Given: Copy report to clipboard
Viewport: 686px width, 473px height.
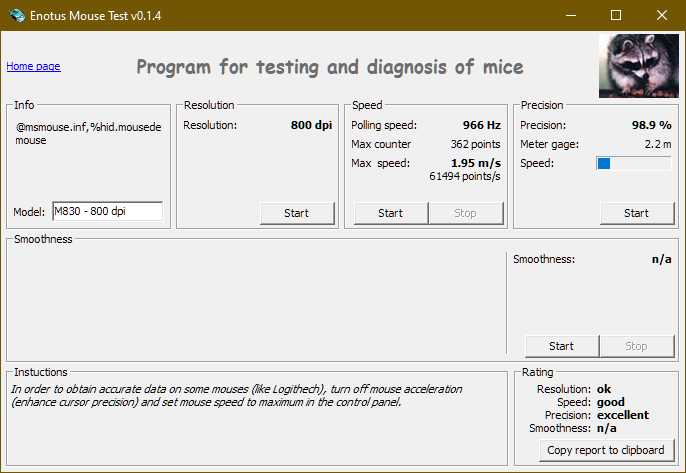Looking at the screenshot, I should pyautogui.click(x=606, y=450).
